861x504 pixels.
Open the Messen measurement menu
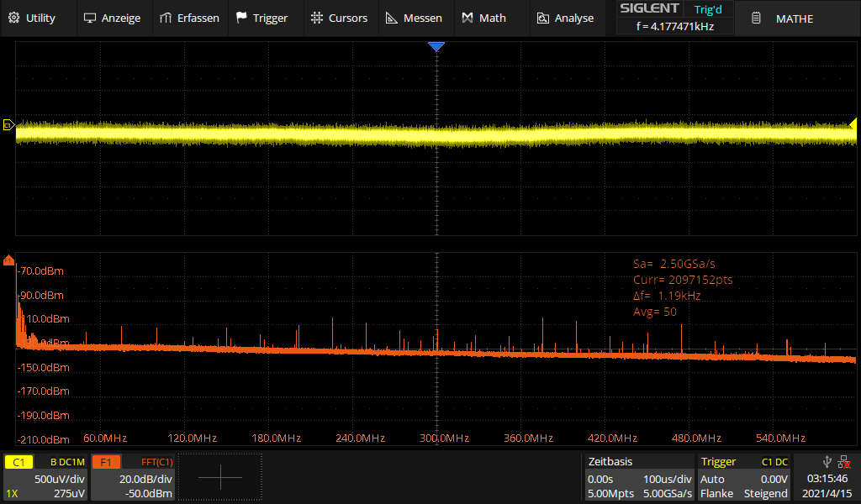[414, 18]
